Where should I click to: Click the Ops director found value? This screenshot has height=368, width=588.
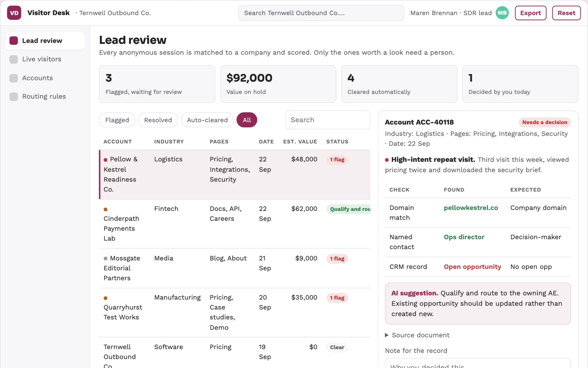click(x=464, y=237)
